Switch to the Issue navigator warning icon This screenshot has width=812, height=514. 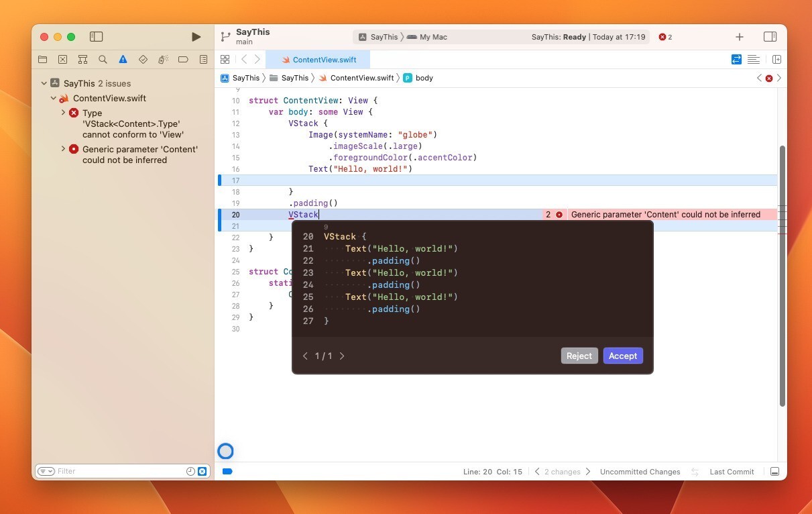click(x=123, y=59)
